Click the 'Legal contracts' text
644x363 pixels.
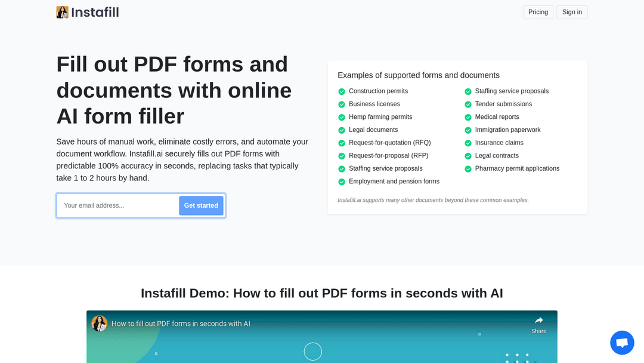tap(497, 155)
